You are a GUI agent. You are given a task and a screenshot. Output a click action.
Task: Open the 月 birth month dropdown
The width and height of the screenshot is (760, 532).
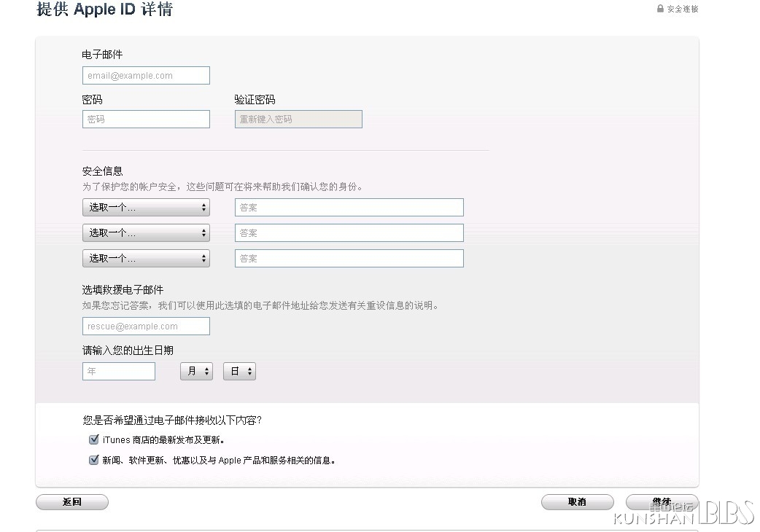(x=196, y=371)
